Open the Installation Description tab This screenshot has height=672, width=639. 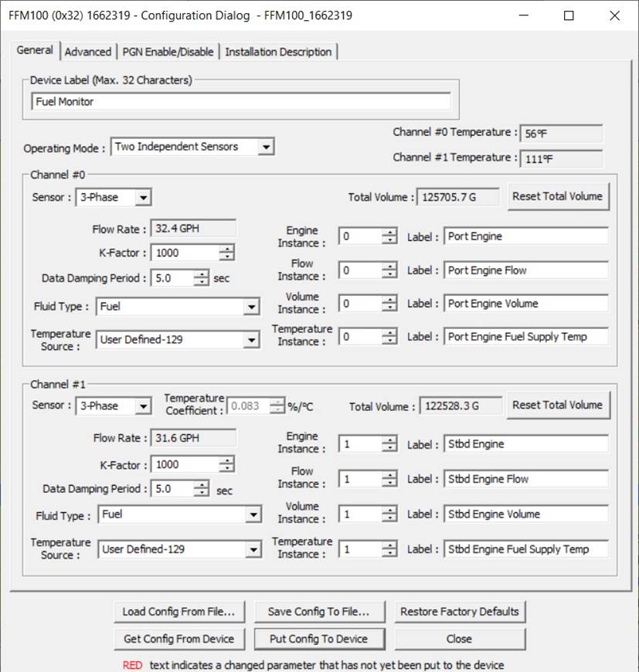tap(278, 52)
